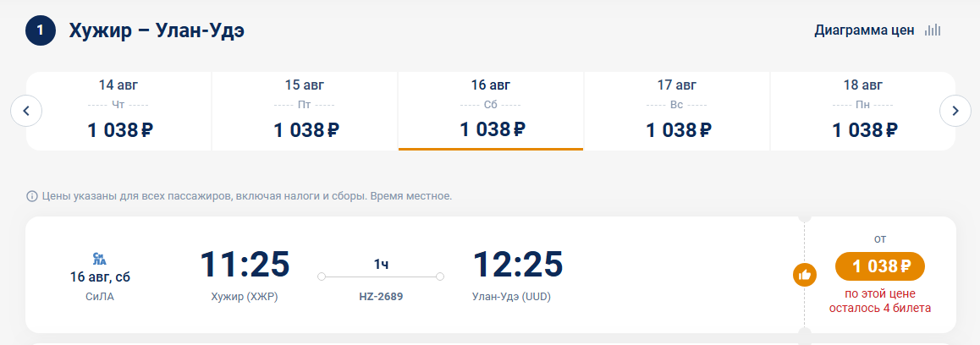Click flight number HZ-2689
The image size is (980, 345).
pyautogui.click(x=381, y=296)
